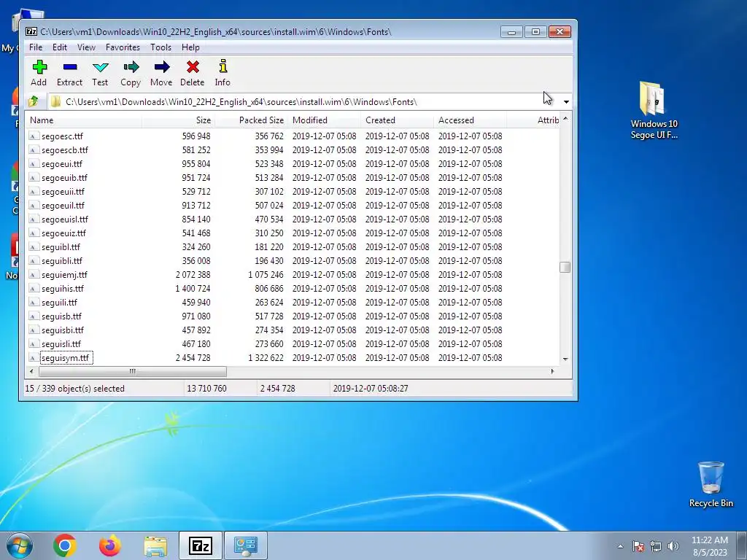
Task: Go up one folder level icon
Action: pyautogui.click(x=34, y=101)
